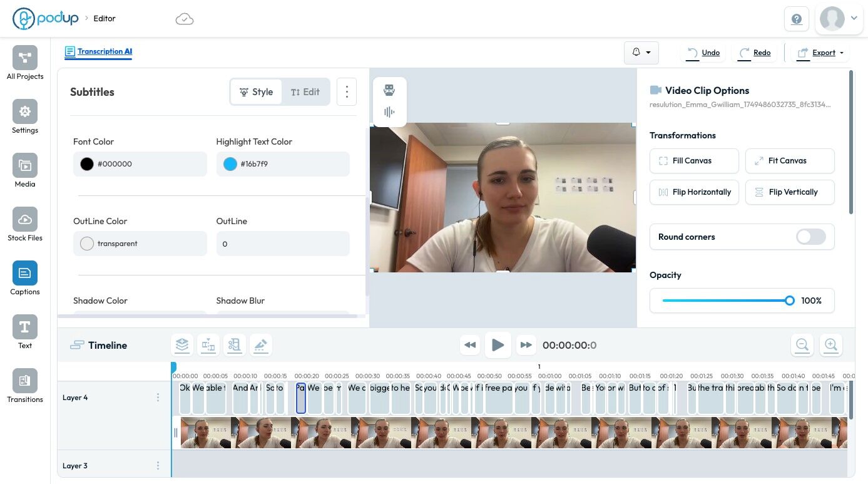Switch subtitles panel to Style mode

tap(256, 92)
